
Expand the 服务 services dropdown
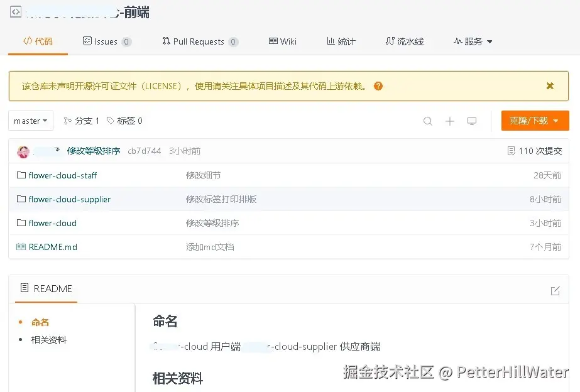473,41
